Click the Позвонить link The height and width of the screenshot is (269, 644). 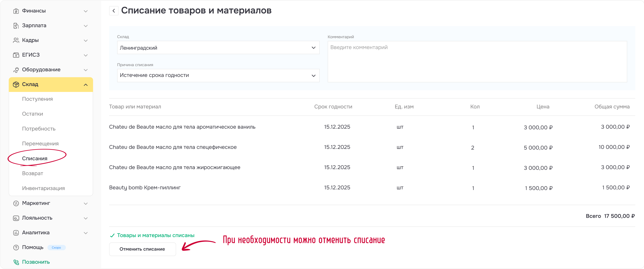click(x=36, y=262)
